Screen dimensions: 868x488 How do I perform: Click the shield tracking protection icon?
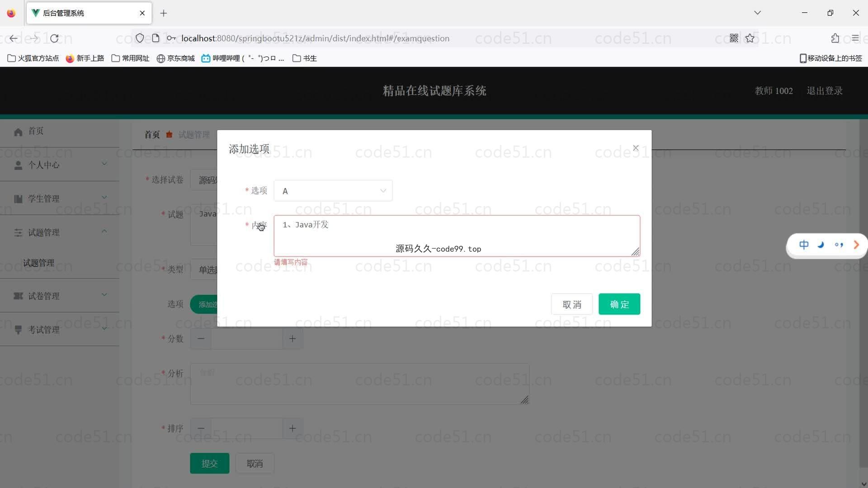(x=140, y=38)
